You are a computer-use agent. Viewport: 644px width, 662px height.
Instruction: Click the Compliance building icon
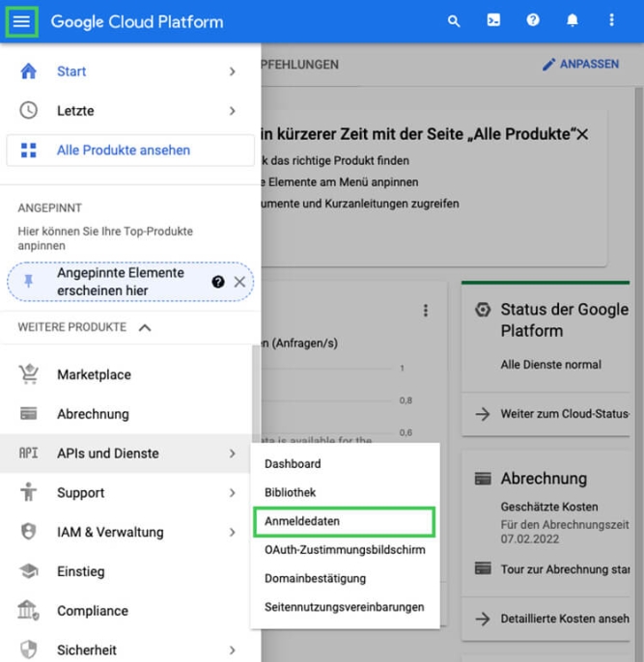click(x=28, y=611)
